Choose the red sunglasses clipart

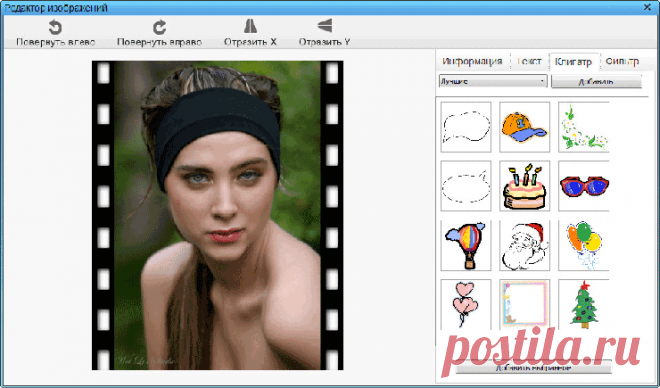583,186
